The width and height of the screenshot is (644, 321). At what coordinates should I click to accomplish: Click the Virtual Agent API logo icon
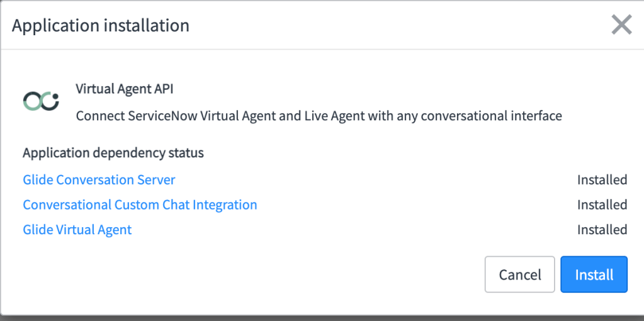(x=41, y=101)
